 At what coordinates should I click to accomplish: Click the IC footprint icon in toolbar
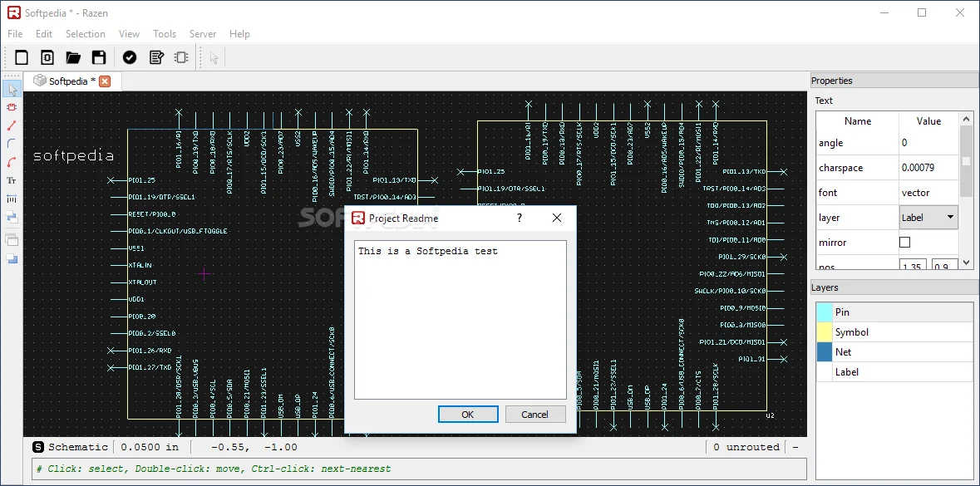coord(181,57)
